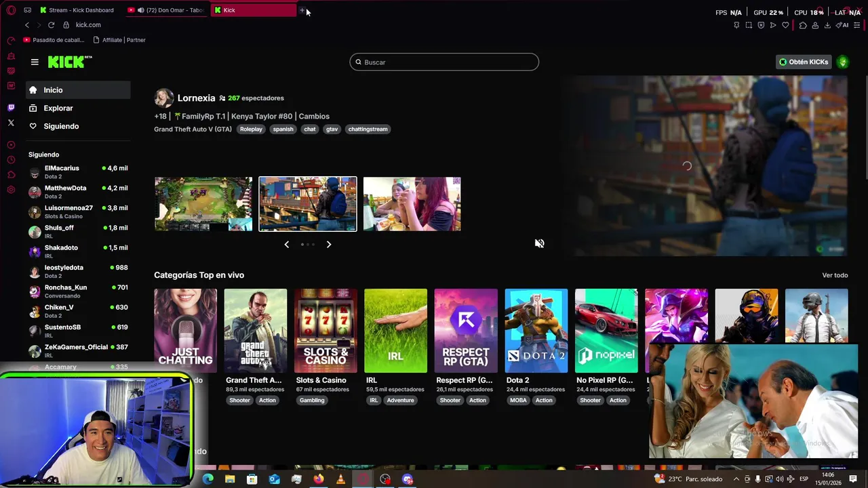The height and width of the screenshot is (488, 868).
Task: Open the Opera GX main menu logo
Action: [11, 10]
